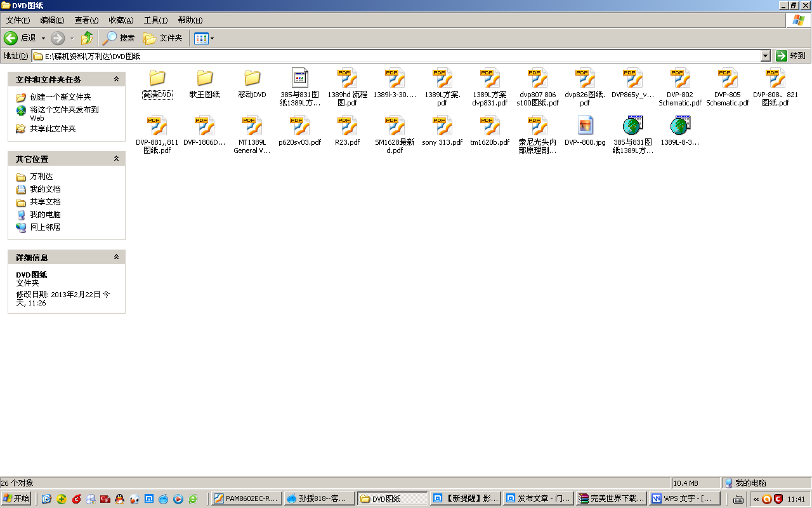This screenshot has height=508, width=812.
Task: Click the Go (转到) button
Action: (x=790, y=56)
